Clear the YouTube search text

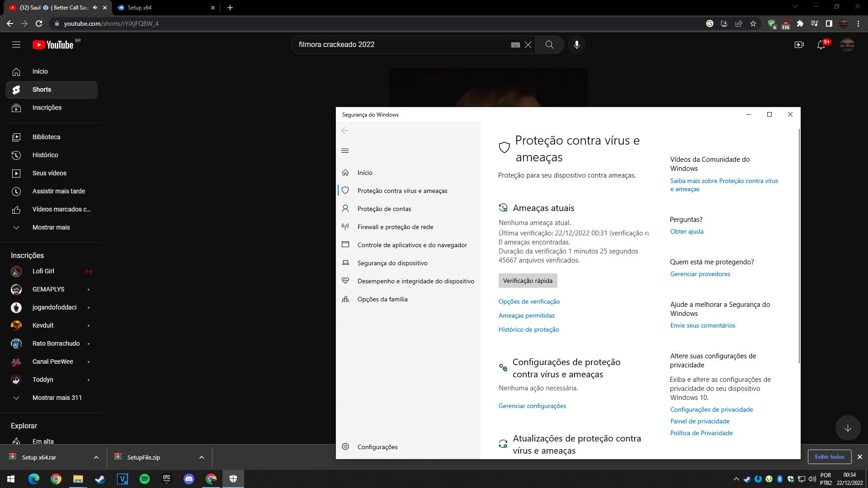(528, 45)
